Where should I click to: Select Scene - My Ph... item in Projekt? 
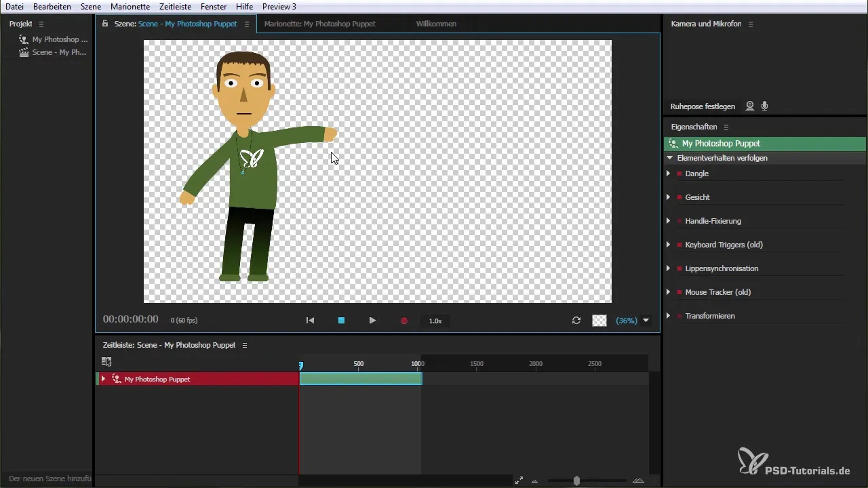60,52
